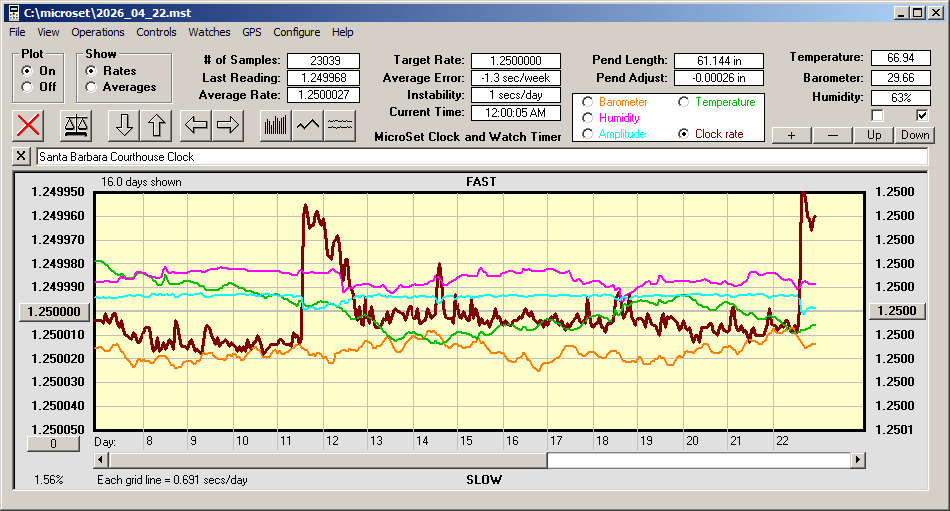
Task: Select the Averages show option
Action: click(x=92, y=87)
